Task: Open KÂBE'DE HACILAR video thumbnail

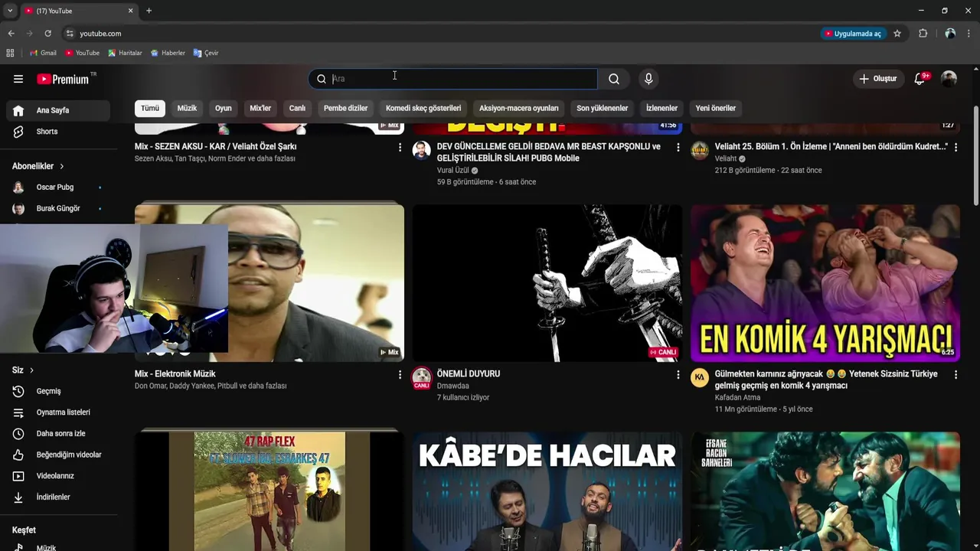Action: pyautogui.click(x=547, y=491)
